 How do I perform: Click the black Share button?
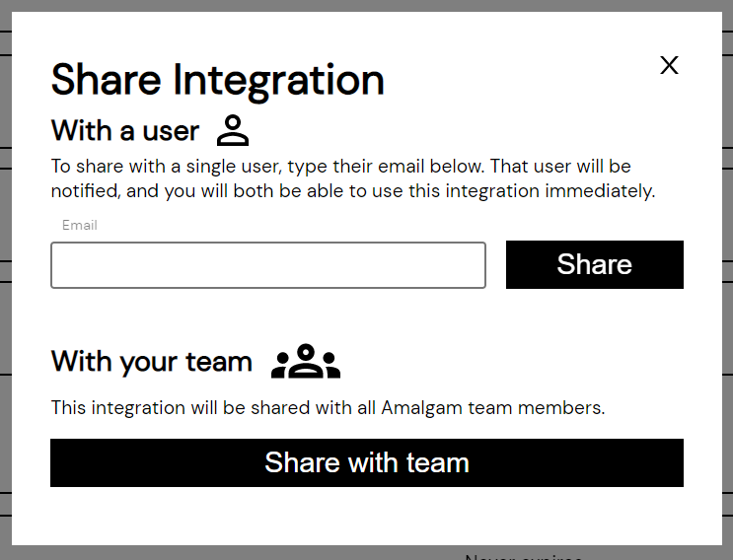click(595, 264)
